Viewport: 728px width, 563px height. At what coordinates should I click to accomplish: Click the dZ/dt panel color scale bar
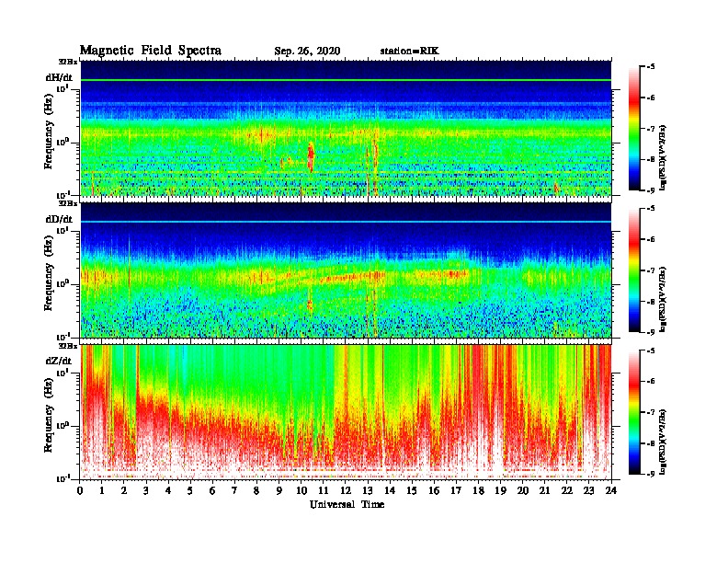[x=633, y=412]
